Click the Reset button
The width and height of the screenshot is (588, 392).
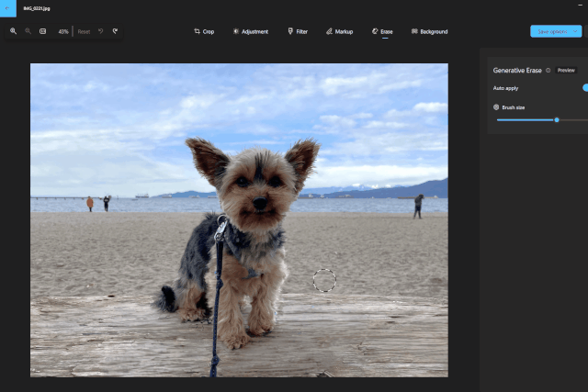[x=84, y=32]
